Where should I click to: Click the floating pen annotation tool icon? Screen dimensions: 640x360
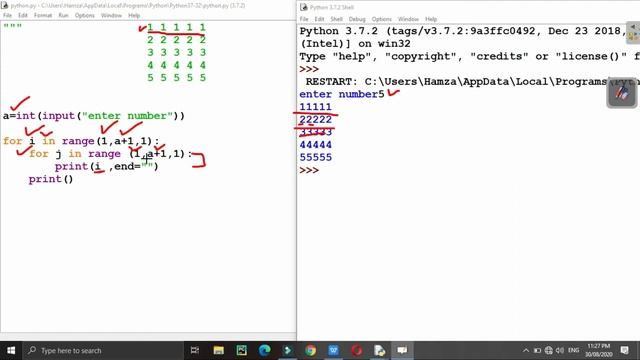622,93
